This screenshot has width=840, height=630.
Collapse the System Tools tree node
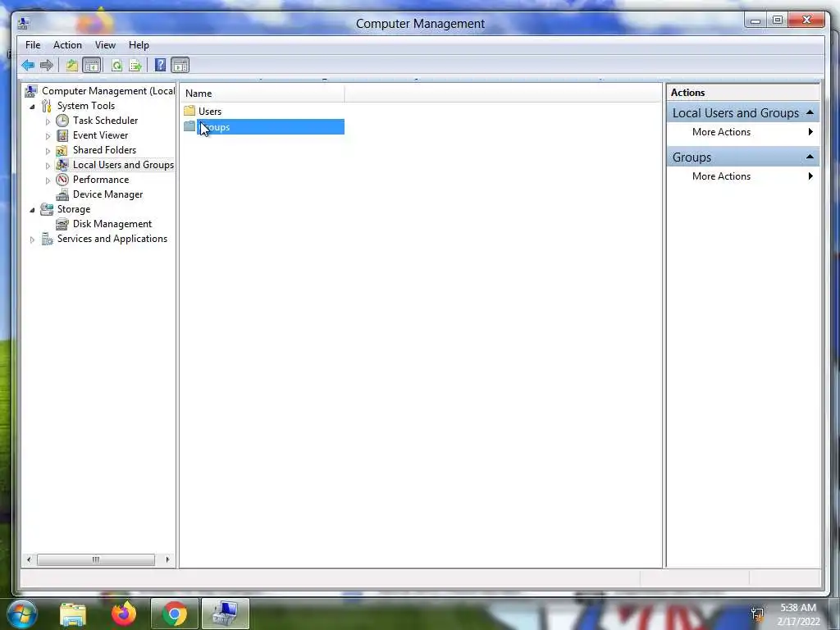coord(32,106)
